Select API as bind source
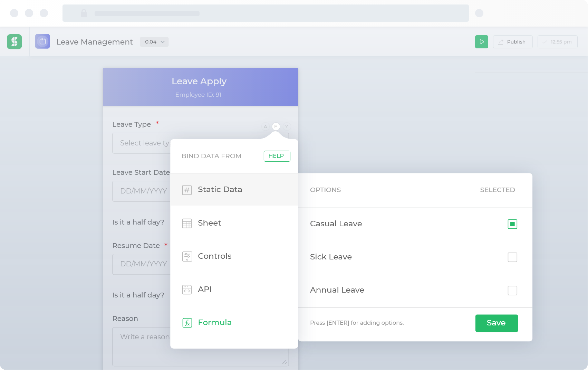Viewport: 588px width, 370px height. [234, 290]
